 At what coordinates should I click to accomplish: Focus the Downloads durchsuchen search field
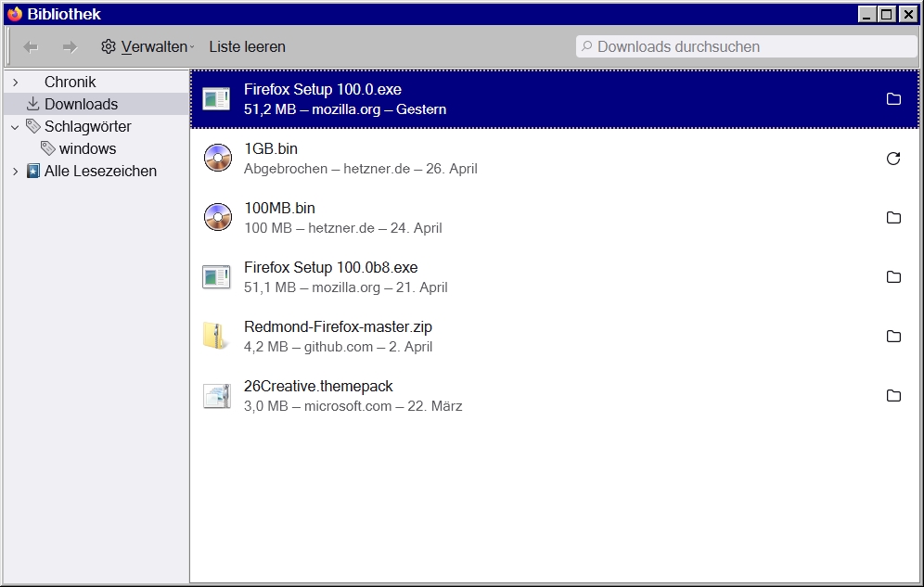(x=746, y=46)
